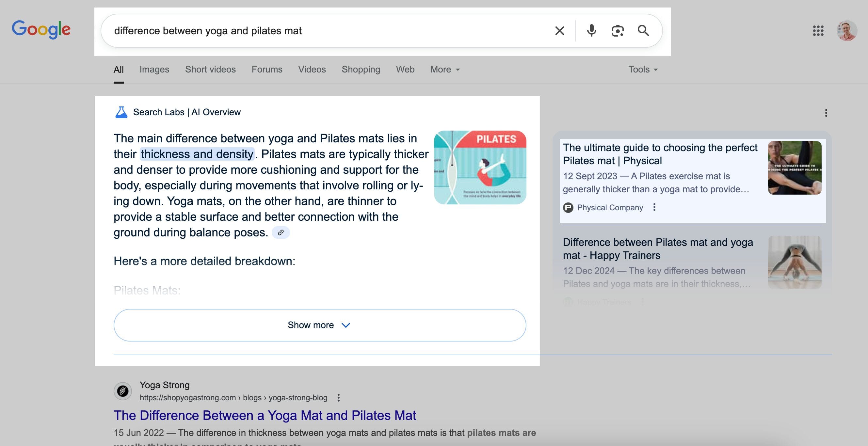Switch to the Shopping tab
Viewport: 868px width, 446px height.
click(361, 70)
